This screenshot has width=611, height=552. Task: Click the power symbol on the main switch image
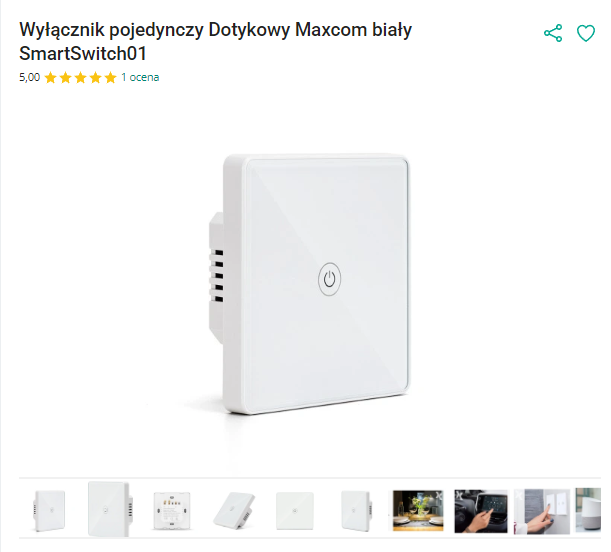(329, 279)
